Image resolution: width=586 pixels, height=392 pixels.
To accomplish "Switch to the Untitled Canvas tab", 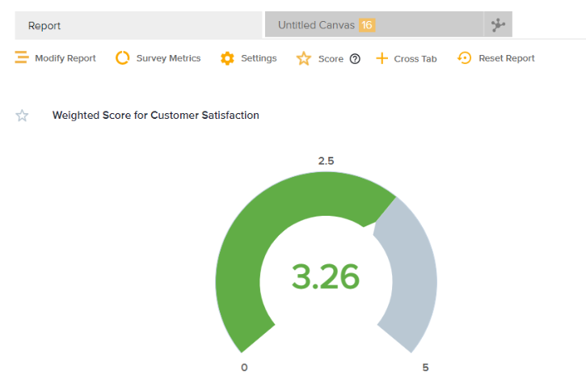I will tap(316, 25).
